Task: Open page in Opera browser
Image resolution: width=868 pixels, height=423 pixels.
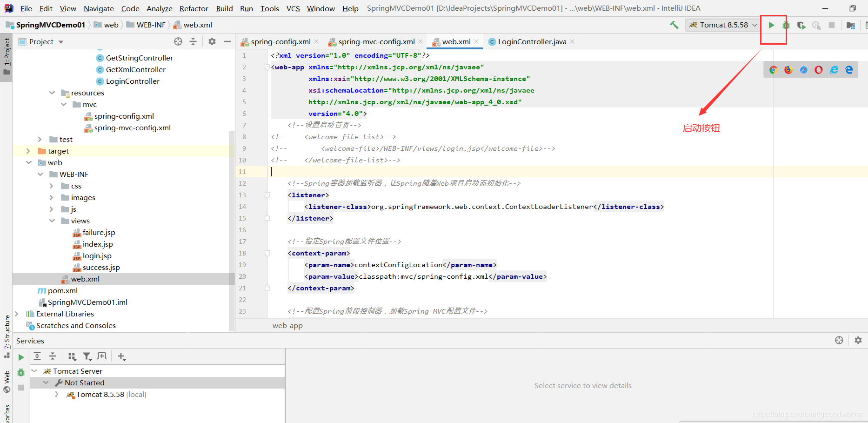Action: tap(819, 70)
